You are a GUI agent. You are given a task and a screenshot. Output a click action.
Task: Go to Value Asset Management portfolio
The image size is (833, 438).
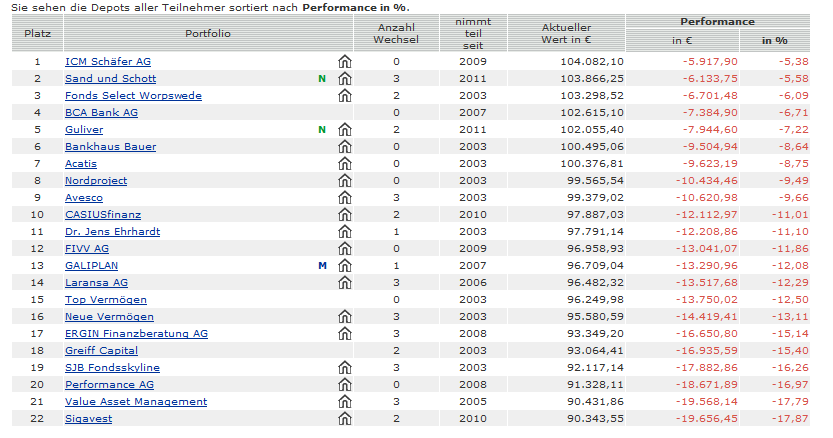click(x=136, y=402)
